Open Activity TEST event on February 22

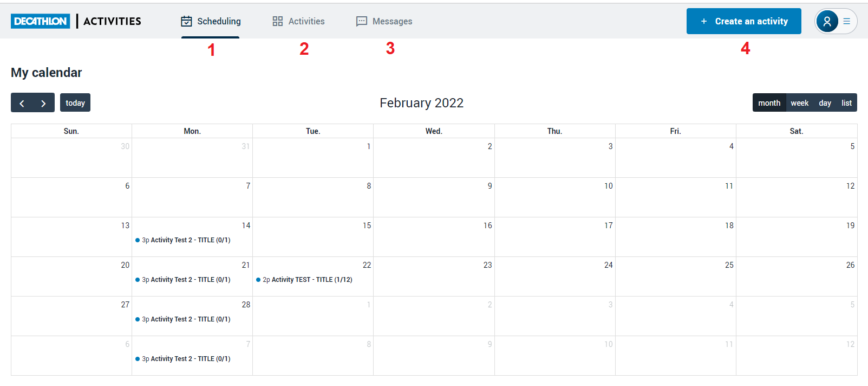click(x=307, y=280)
